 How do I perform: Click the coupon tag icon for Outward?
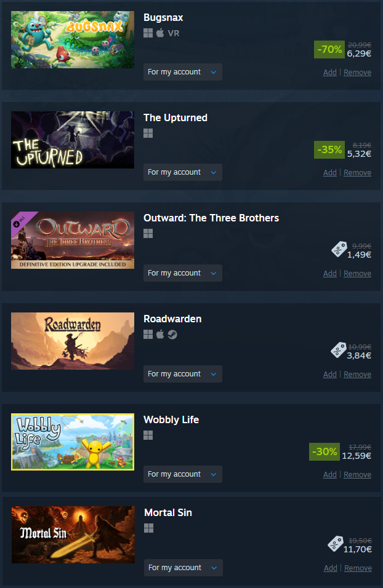click(339, 249)
